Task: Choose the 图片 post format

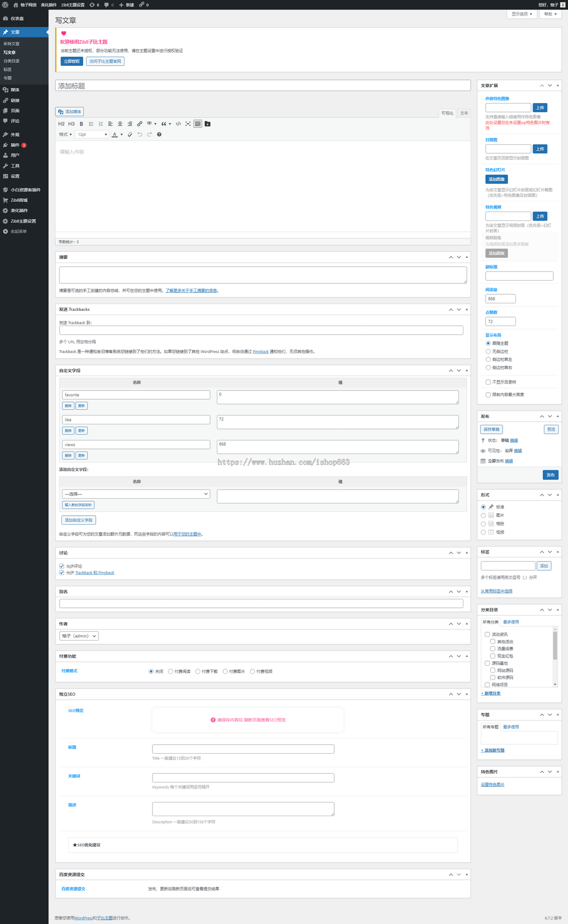Action: (483, 515)
